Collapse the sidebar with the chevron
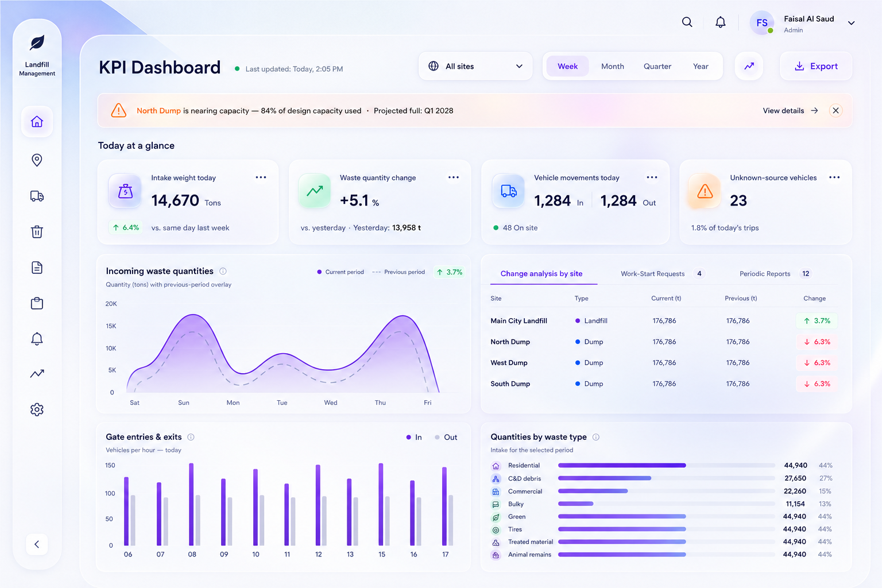The width and height of the screenshot is (882, 588). pyautogui.click(x=37, y=544)
